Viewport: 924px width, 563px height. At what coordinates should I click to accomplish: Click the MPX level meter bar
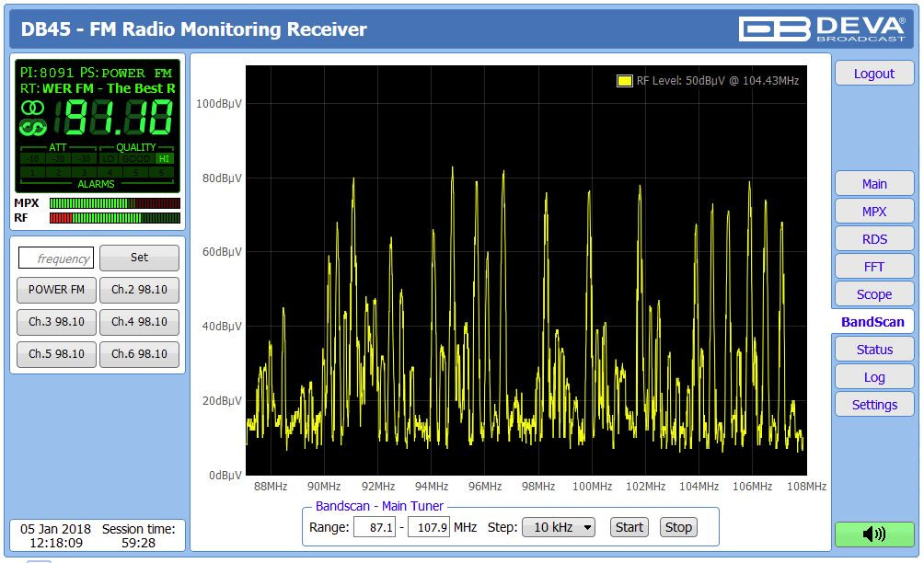[115, 203]
